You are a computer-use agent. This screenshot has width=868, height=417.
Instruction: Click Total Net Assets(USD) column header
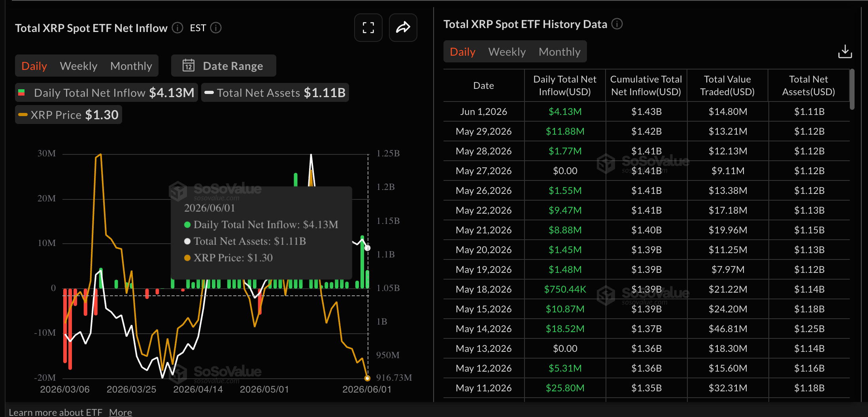point(808,86)
